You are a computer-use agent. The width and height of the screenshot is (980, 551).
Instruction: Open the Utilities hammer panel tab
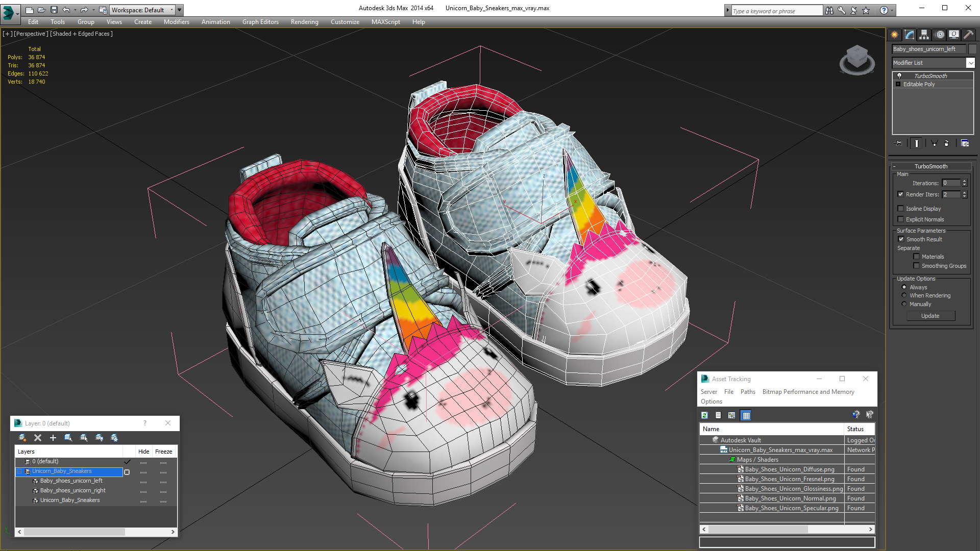click(x=968, y=35)
